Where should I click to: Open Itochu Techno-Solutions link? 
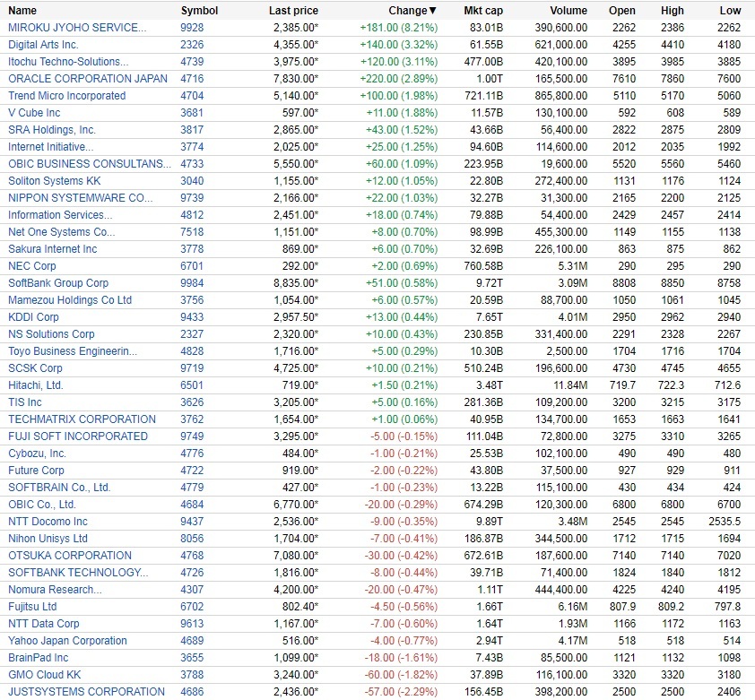click(68, 62)
